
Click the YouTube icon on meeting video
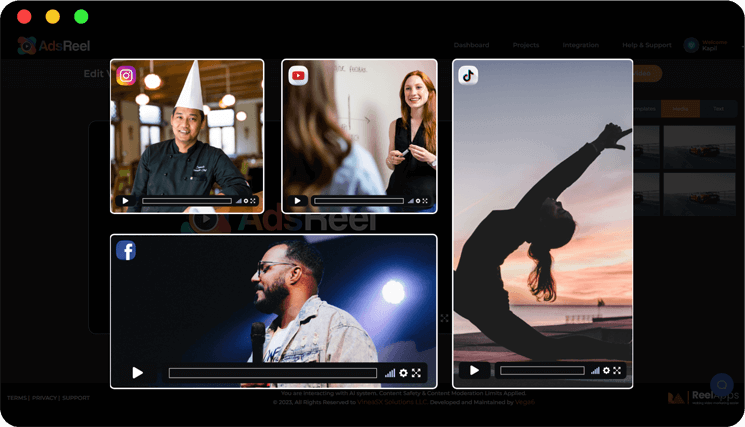coord(298,76)
